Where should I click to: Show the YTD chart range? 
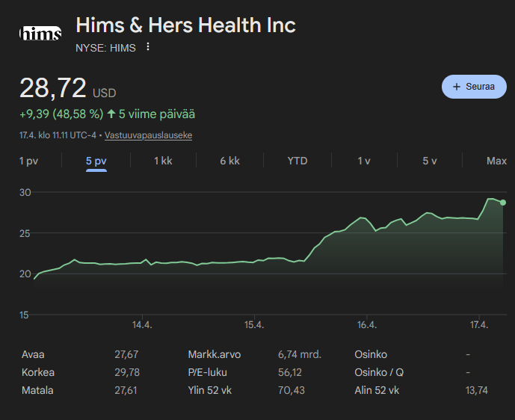[297, 161]
